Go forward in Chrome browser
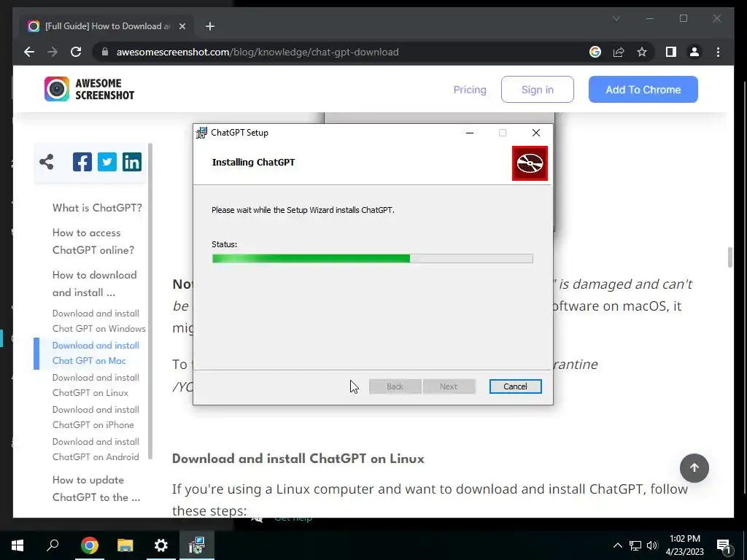This screenshot has width=747, height=560. [x=53, y=52]
